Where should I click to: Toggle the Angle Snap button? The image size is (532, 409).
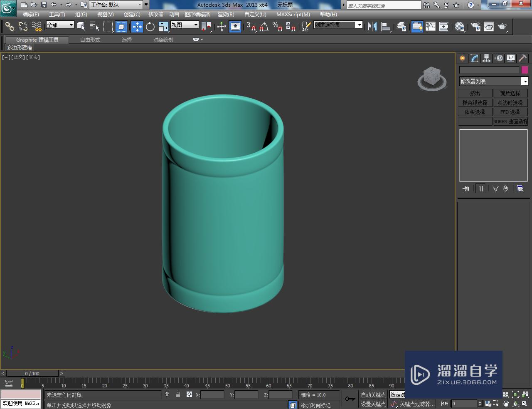pyautogui.click(x=264, y=26)
